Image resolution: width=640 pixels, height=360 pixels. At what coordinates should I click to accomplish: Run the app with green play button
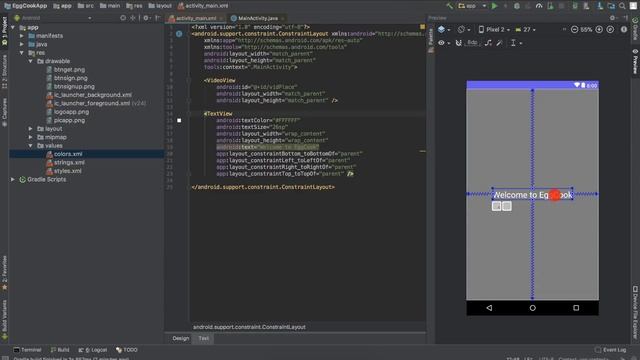pos(494,6)
